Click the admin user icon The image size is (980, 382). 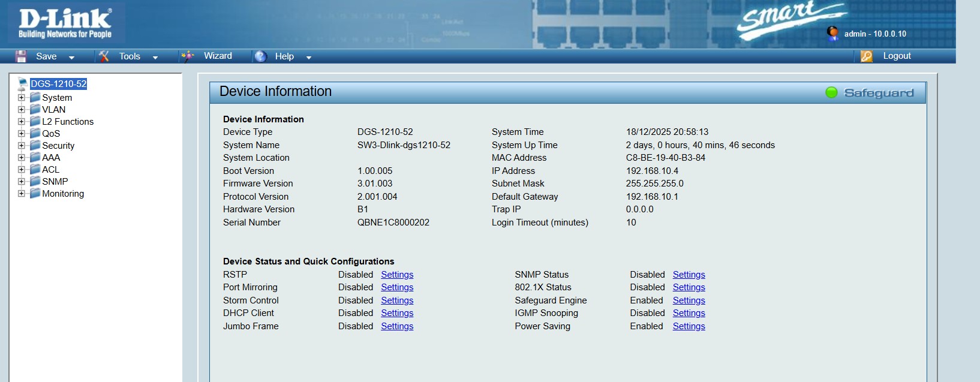pyautogui.click(x=832, y=33)
